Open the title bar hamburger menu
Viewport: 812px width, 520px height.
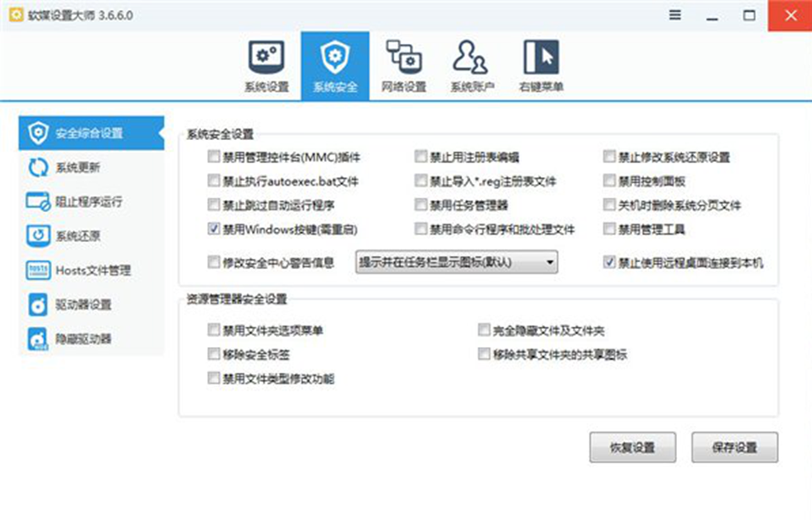pos(675,16)
